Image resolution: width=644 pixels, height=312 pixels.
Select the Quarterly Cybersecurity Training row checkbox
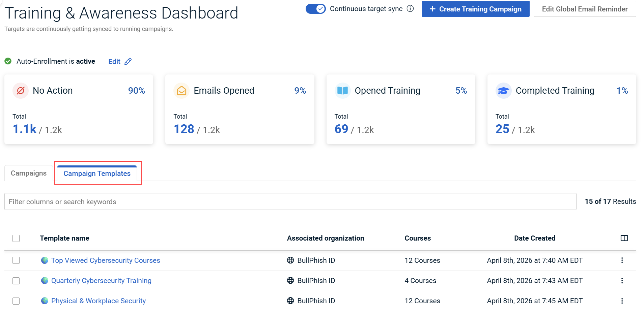tap(16, 281)
